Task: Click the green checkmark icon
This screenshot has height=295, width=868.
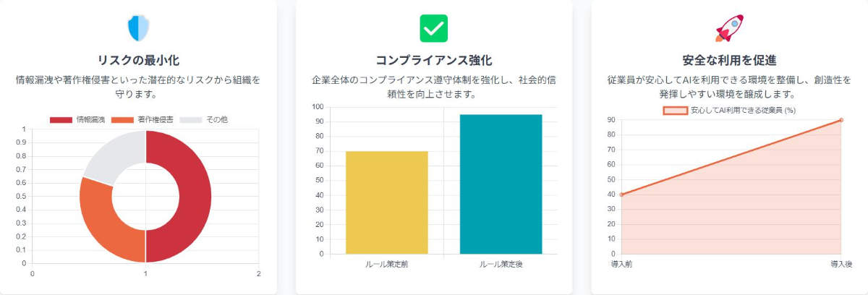Action: coord(434,28)
